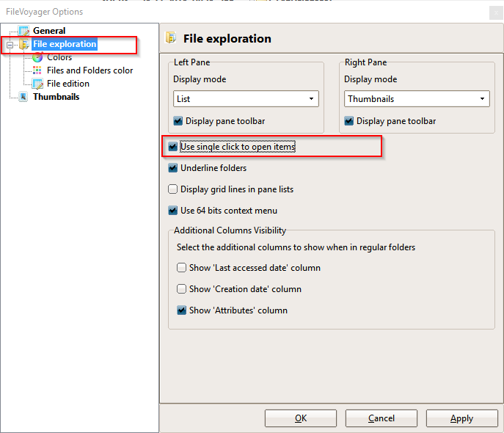Uncheck Use single click to open items
The height and width of the screenshot is (433, 504).
(x=173, y=147)
